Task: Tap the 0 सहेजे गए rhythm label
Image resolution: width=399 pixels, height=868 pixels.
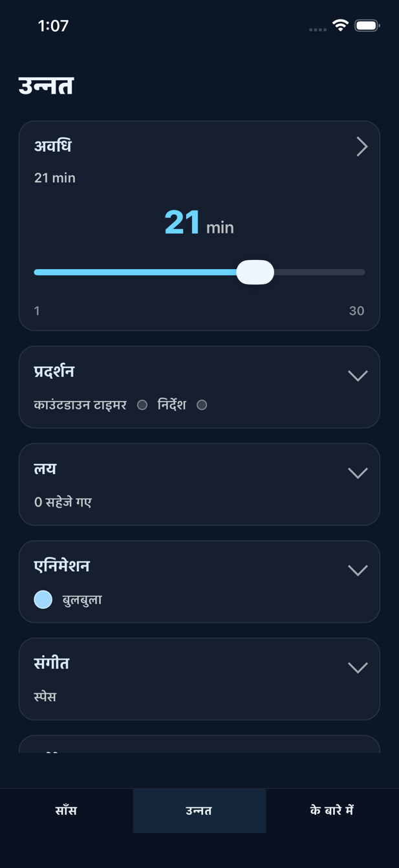Action: tap(64, 502)
